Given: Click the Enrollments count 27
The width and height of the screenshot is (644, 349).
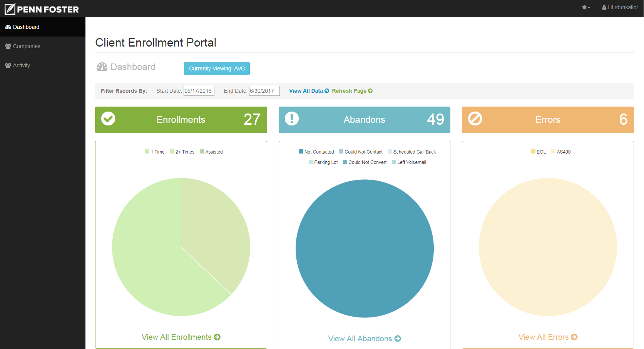Looking at the screenshot, I should pos(252,119).
